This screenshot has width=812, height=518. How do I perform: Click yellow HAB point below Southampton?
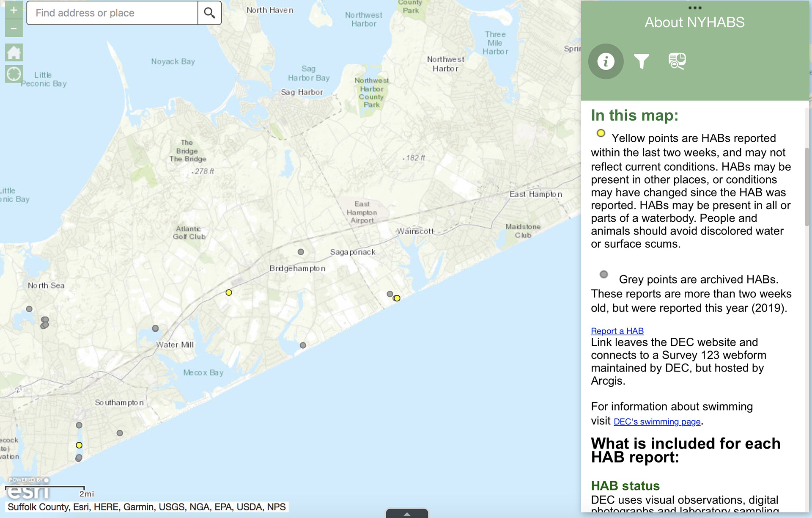(x=79, y=445)
